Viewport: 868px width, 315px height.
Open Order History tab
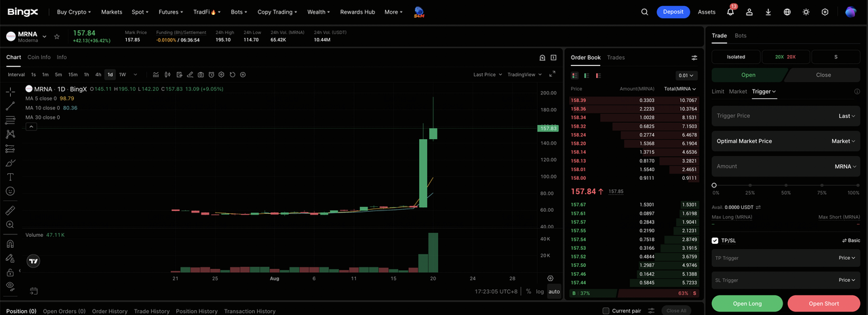tap(110, 311)
